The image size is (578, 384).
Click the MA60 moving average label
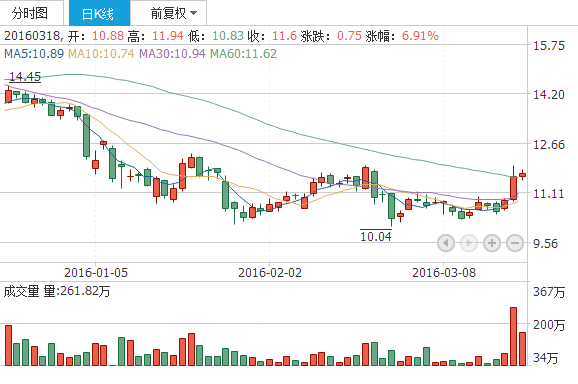pyautogui.click(x=243, y=54)
